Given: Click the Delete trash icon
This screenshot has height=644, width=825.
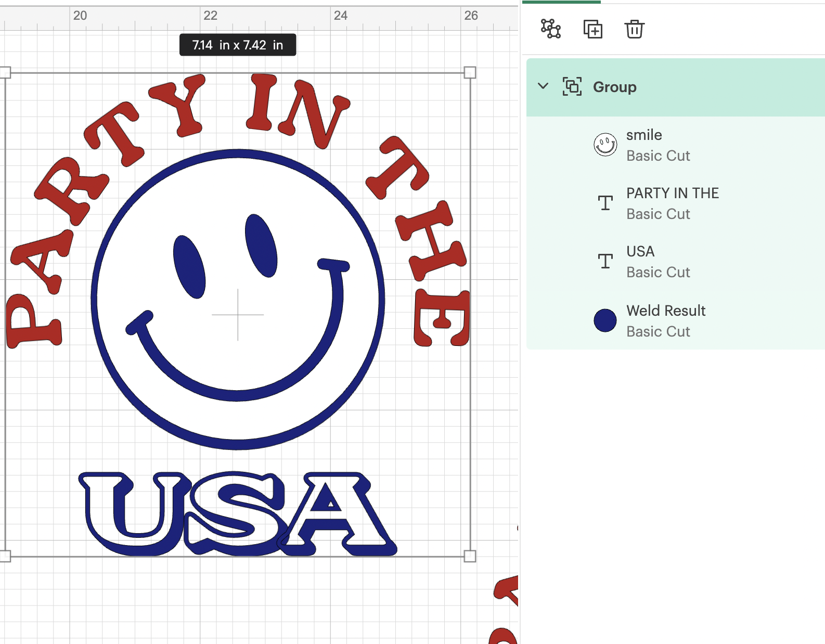Looking at the screenshot, I should (635, 29).
